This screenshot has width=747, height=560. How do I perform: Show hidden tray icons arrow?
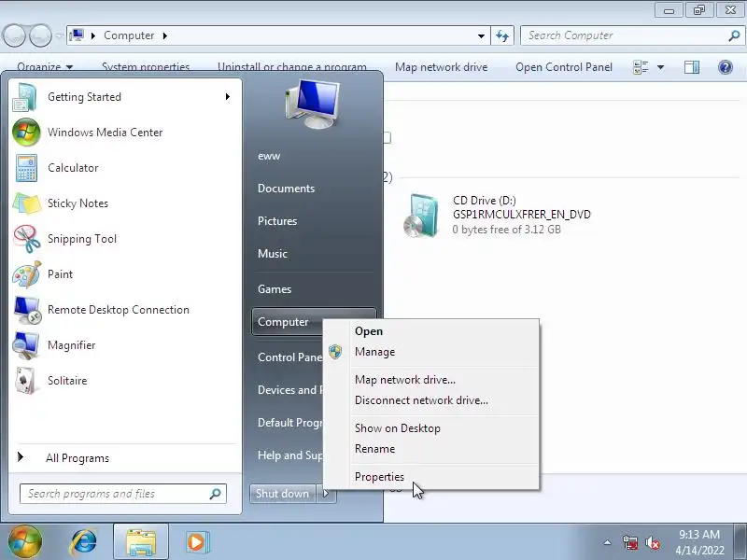coord(608,542)
